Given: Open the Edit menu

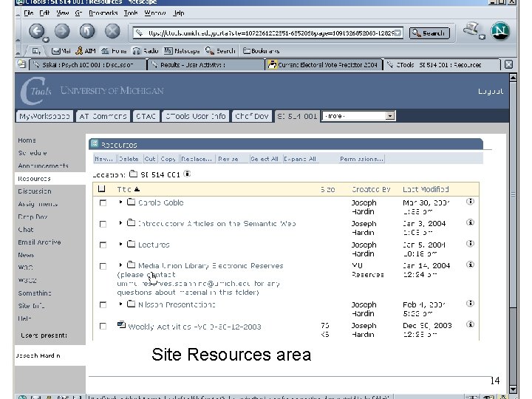Looking at the screenshot, I should tap(44, 13).
